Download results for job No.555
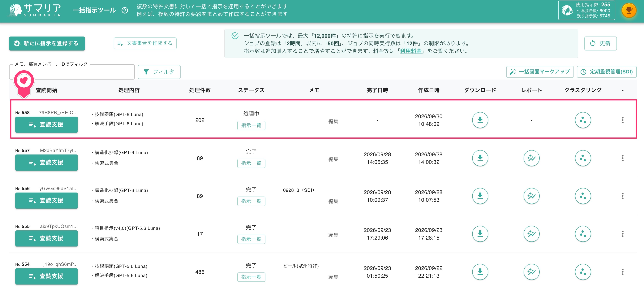This screenshot has width=644, height=291. coord(480,234)
